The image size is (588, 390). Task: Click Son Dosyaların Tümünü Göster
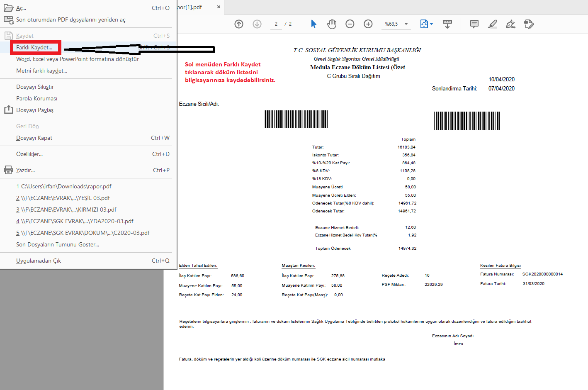58,244
